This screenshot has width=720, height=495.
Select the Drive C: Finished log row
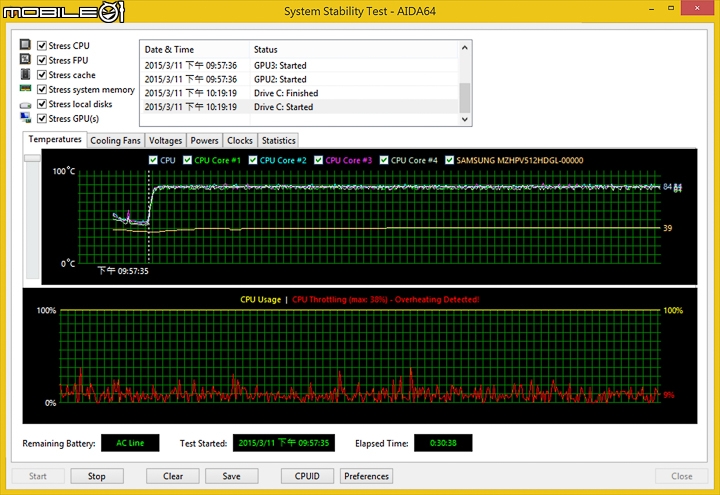coord(300,93)
